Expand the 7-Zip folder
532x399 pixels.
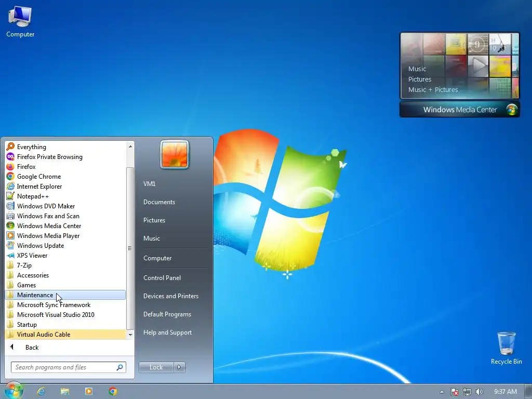click(65, 265)
